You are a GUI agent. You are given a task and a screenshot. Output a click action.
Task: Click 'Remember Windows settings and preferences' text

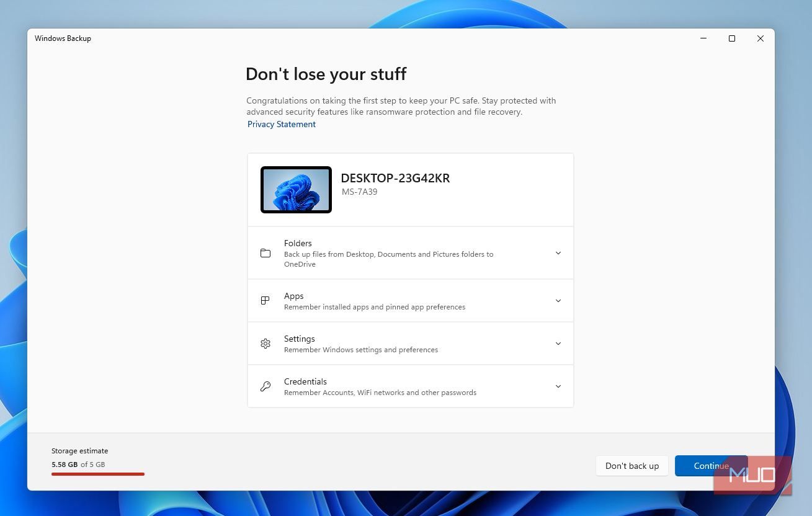[361, 350]
